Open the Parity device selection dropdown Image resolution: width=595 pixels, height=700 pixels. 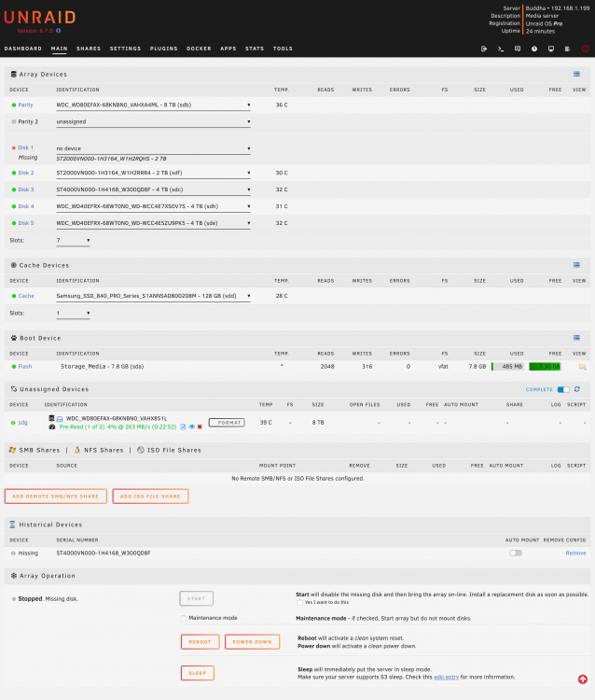[x=153, y=105]
